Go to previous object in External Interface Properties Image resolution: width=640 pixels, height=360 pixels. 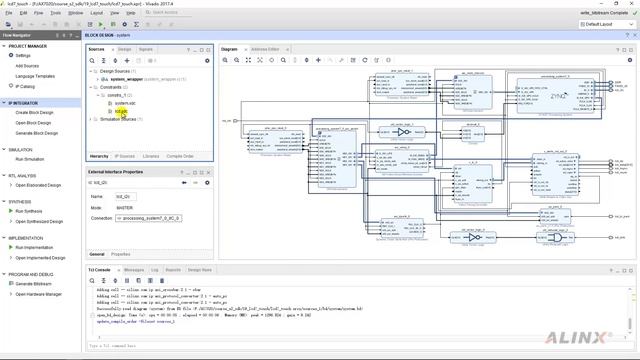184,183
